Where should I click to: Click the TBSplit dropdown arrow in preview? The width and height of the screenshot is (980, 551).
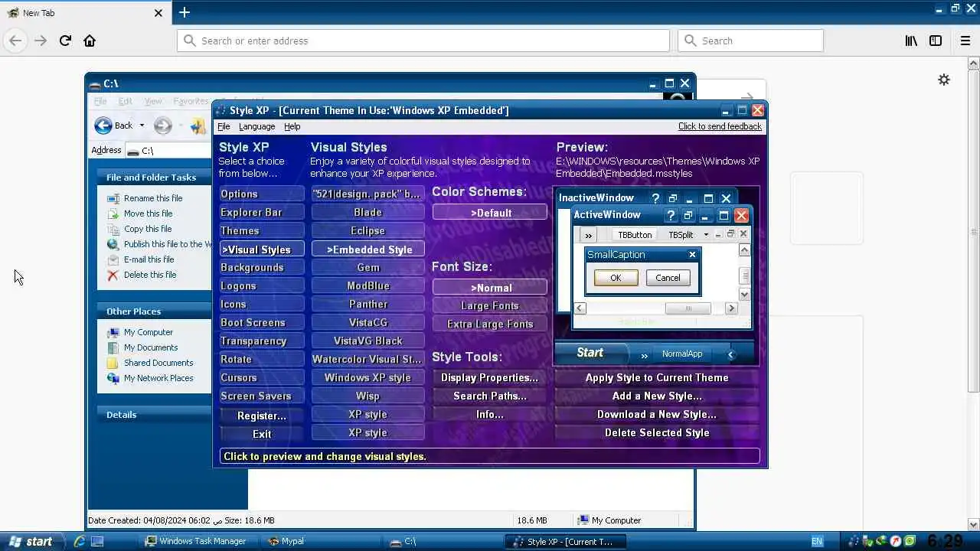(x=706, y=235)
